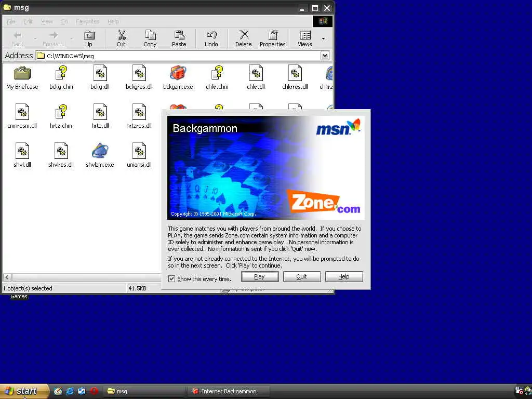The image size is (532, 399).
Task: Select the chkrres.dll file
Action: (295, 78)
